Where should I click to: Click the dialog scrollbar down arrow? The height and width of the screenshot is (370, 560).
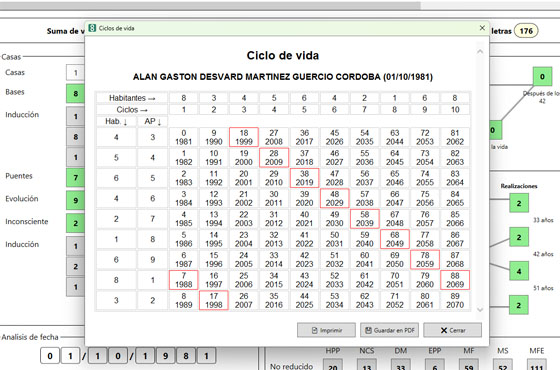point(480,310)
